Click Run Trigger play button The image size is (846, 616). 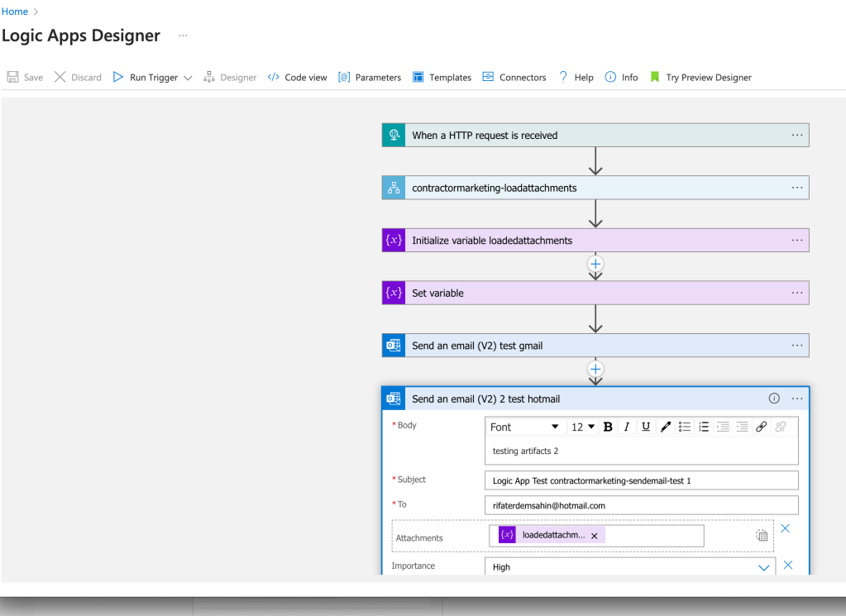pos(118,77)
